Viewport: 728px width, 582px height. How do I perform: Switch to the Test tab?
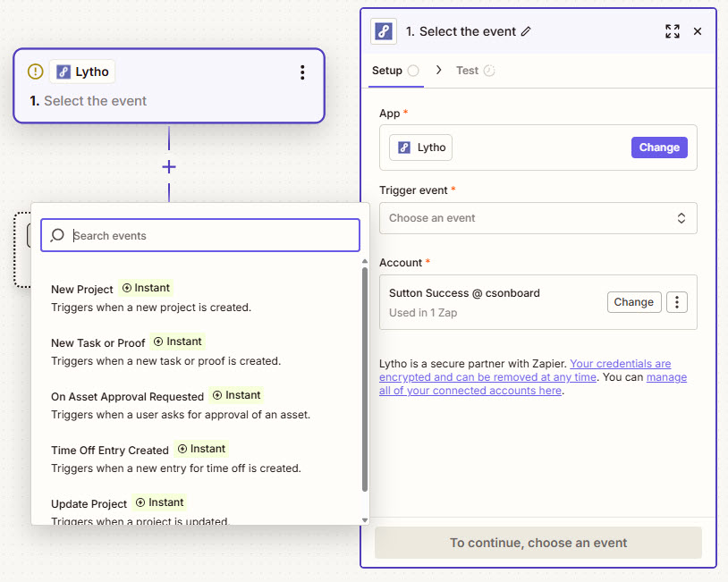tap(476, 71)
